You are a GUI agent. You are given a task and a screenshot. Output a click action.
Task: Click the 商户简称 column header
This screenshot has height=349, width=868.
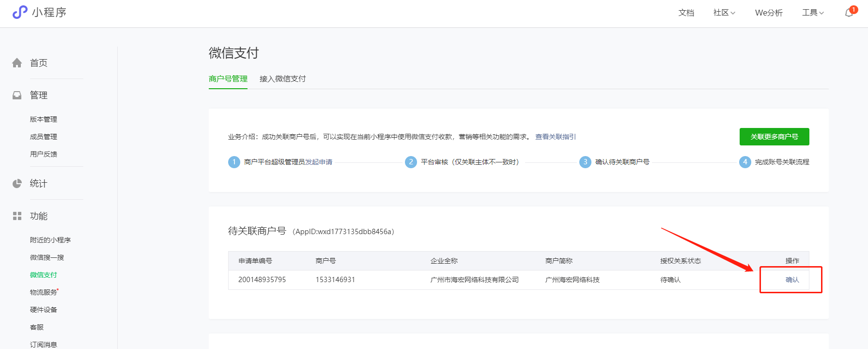point(559,261)
